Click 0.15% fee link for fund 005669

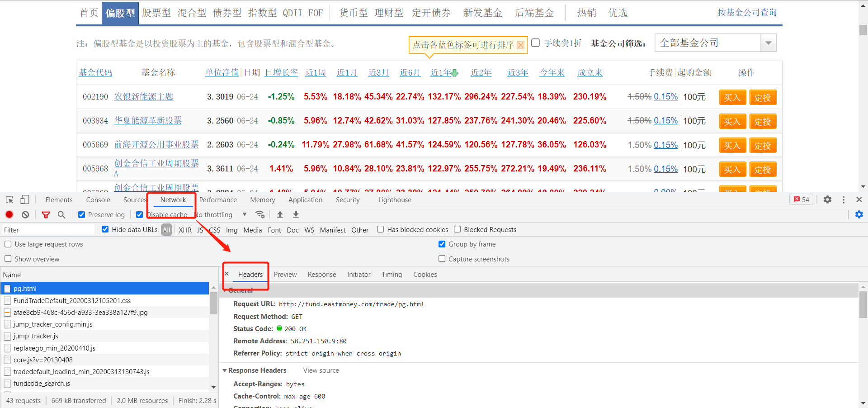(x=665, y=145)
